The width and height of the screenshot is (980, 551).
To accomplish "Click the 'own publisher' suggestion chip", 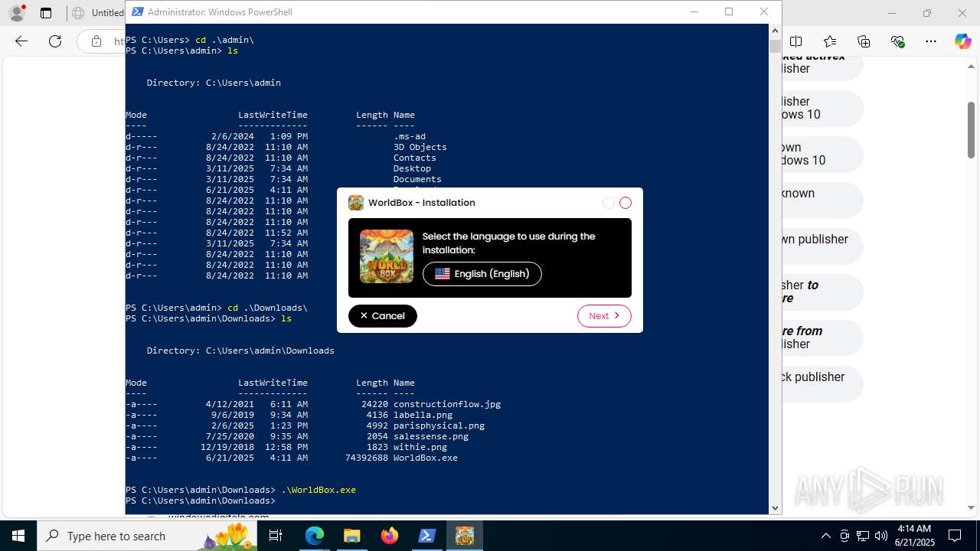I will point(822,246).
